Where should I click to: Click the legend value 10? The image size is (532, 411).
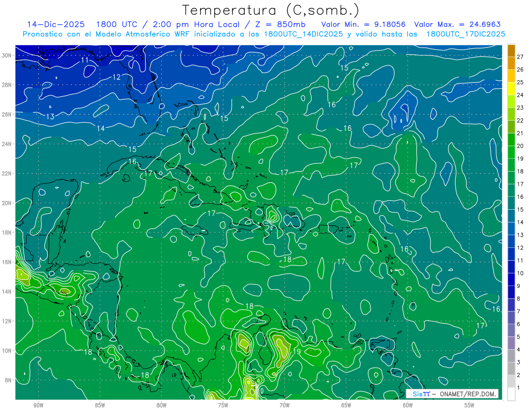tap(520, 273)
